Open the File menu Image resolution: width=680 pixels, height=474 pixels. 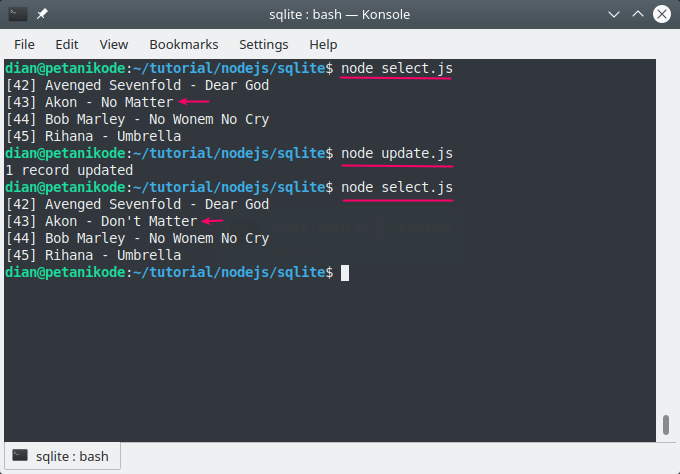24,44
